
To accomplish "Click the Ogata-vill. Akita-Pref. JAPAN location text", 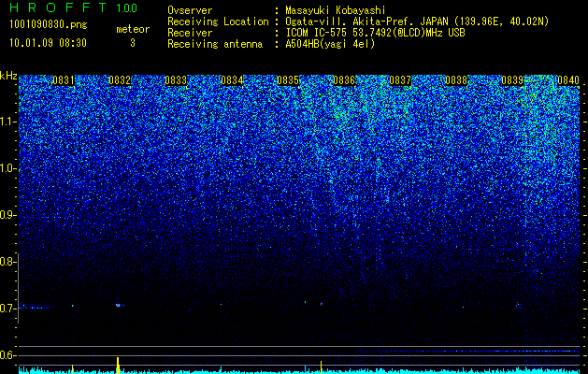I will tap(416, 22).
